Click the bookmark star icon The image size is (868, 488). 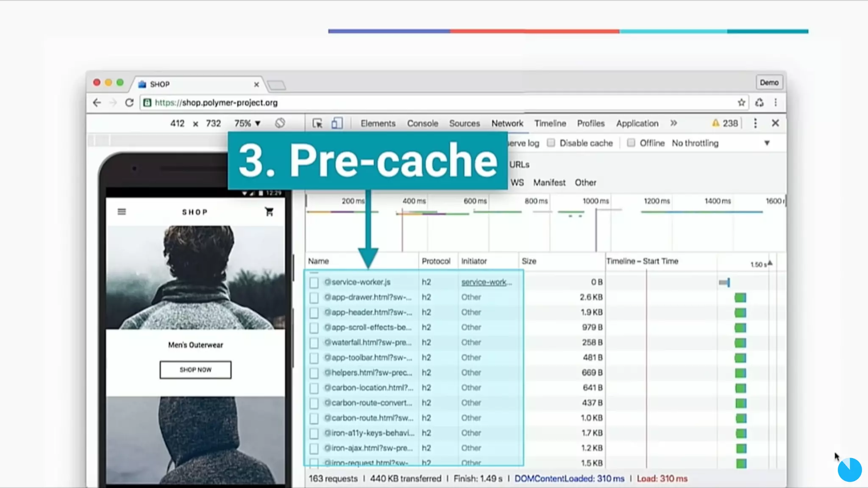tap(741, 103)
